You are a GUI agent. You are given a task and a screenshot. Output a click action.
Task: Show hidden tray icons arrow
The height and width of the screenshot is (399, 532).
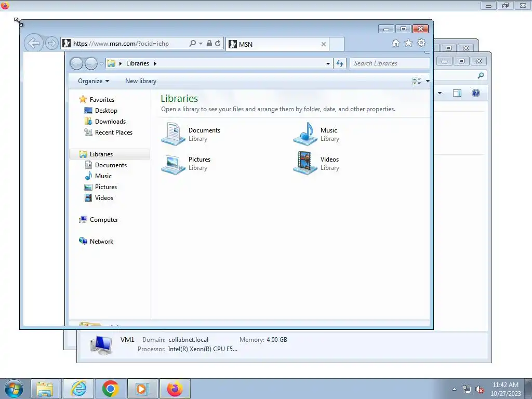pyautogui.click(x=454, y=390)
